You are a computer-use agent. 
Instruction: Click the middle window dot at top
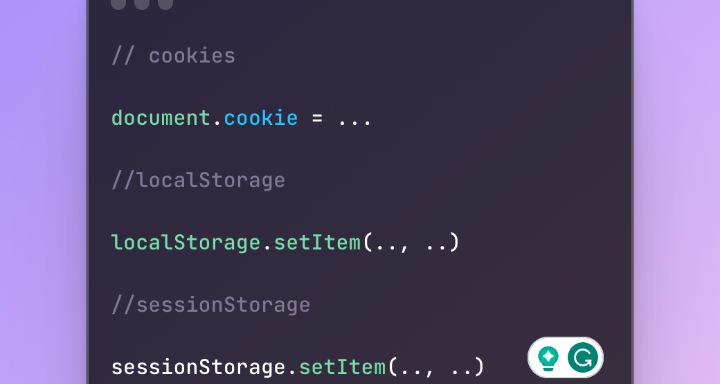(142, 3)
